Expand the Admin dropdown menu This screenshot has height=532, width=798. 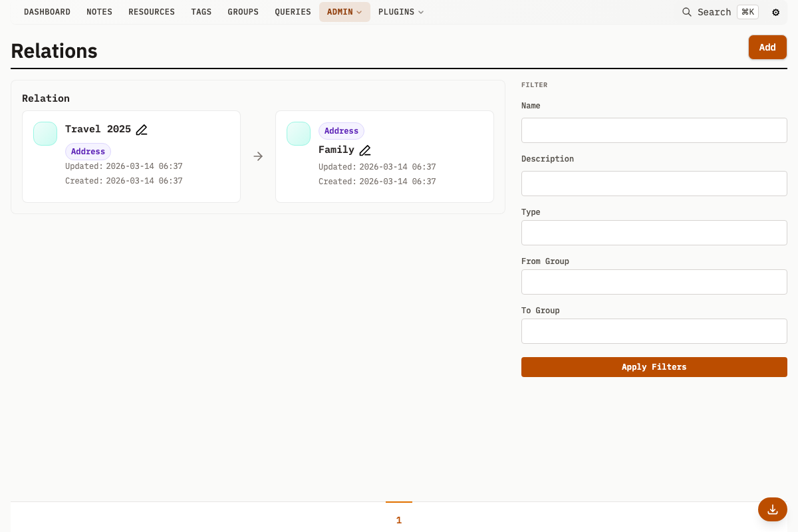coord(344,12)
